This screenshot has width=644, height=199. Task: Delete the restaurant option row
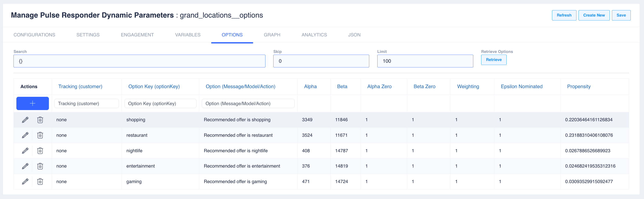40,135
